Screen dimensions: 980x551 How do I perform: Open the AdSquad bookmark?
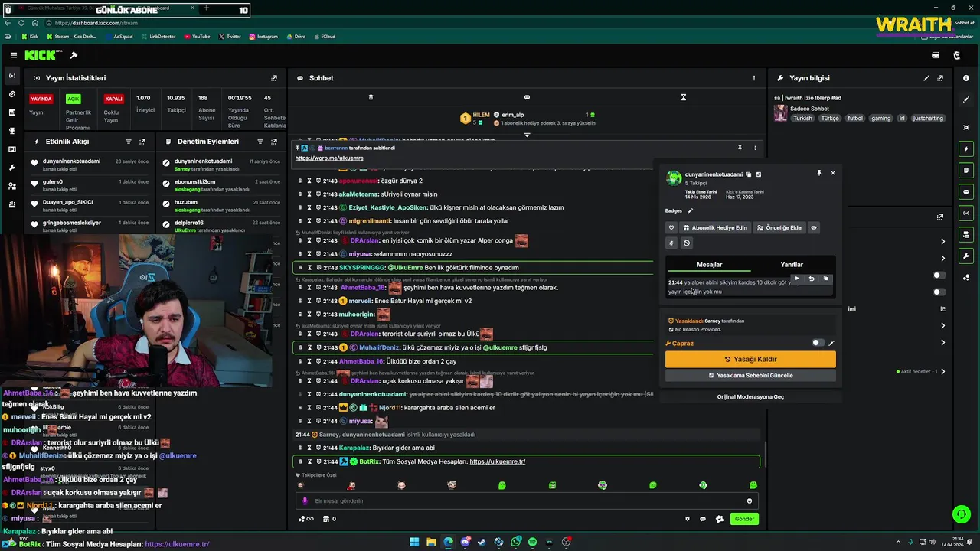pos(119,36)
